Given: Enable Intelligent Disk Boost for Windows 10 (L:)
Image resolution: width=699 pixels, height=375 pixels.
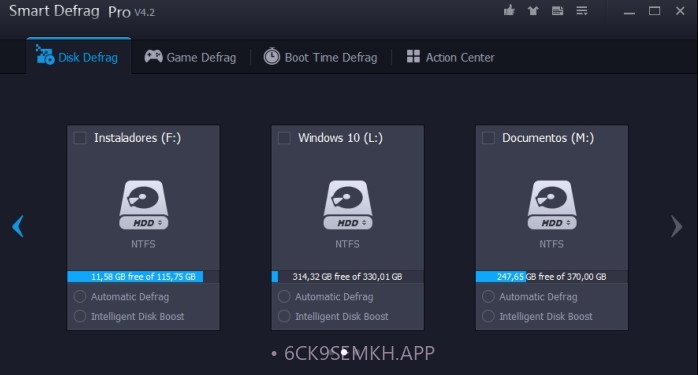Looking at the screenshot, I should (284, 316).
